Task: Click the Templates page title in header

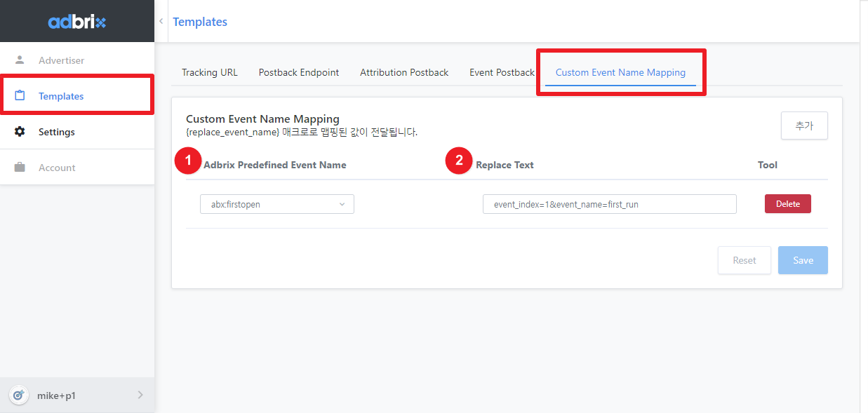Action: (x=200, y=22)
